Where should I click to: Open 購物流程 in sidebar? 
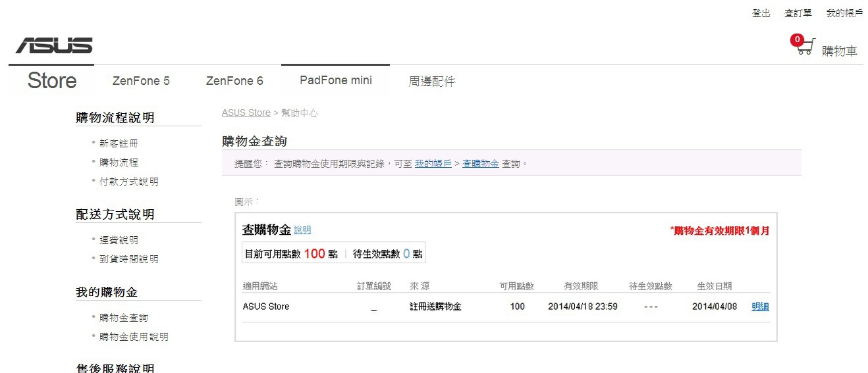point(119,162)
